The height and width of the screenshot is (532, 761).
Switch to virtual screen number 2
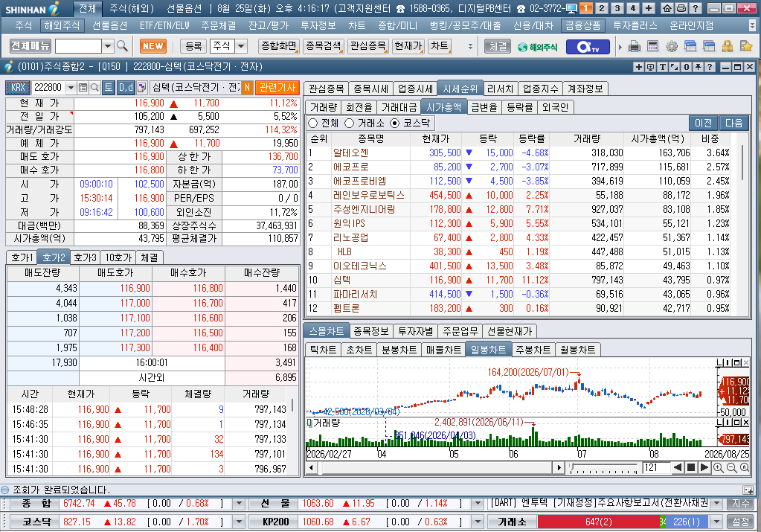[x=601, y=8]
